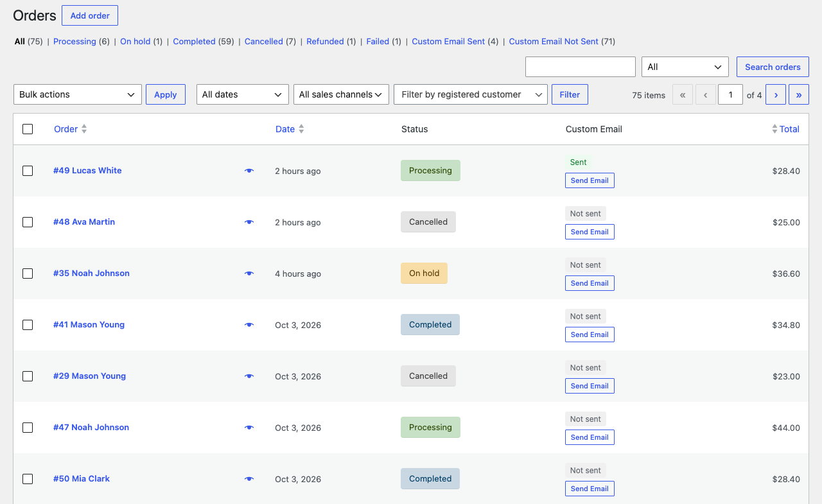Viewport: 822px width, 504px height.
Task: Filter orders by On hold status
Action: [135, 41]
